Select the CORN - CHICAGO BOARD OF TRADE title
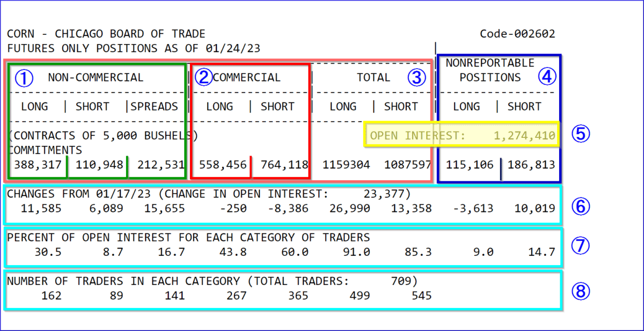This screenshot has width=644, height=331. pyautogui.click(x=106, y=33)
